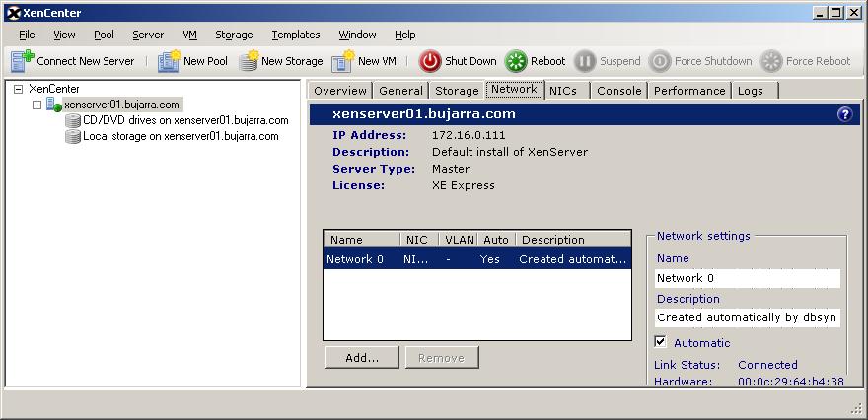Click the 'Created automat...' cell in the table

tap(573, 259)
